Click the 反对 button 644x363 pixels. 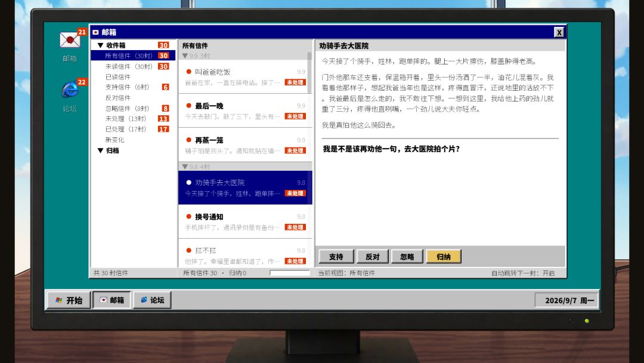(373, 257)
